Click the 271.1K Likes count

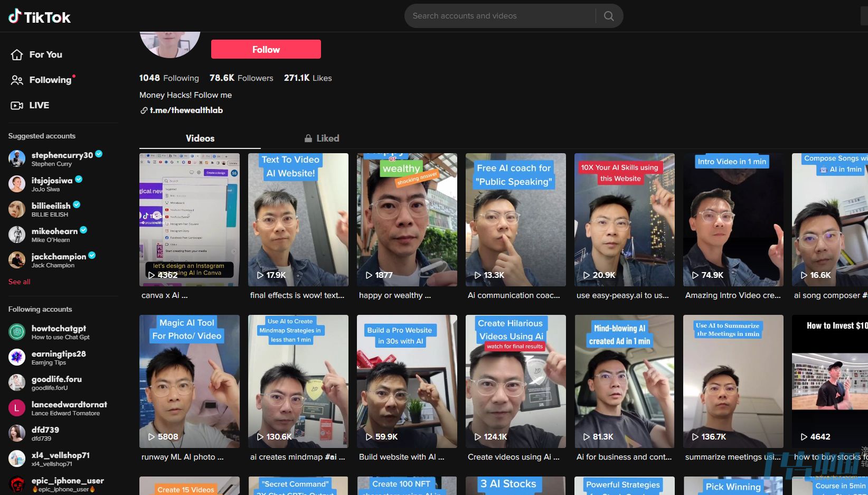tap(308, 78)
